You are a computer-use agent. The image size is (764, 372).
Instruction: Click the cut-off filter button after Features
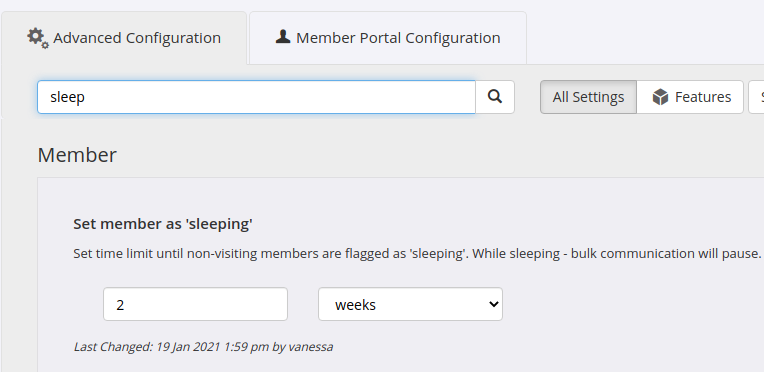757,97
